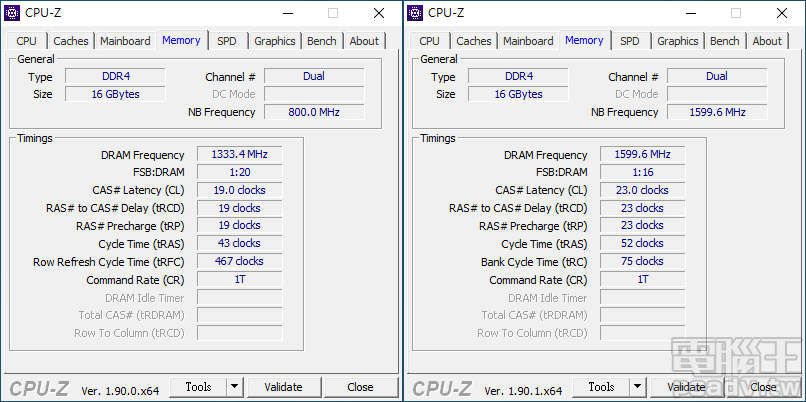The width and height of the screenshot is (806, 402).
Task: Minimize the right CPU-Z window
Action: (691, 13)
